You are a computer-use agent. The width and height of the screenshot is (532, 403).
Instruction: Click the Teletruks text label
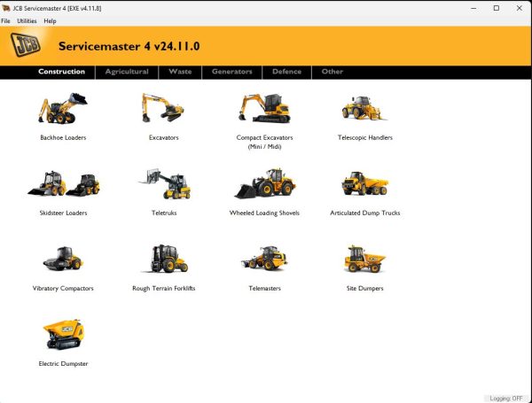164,213
